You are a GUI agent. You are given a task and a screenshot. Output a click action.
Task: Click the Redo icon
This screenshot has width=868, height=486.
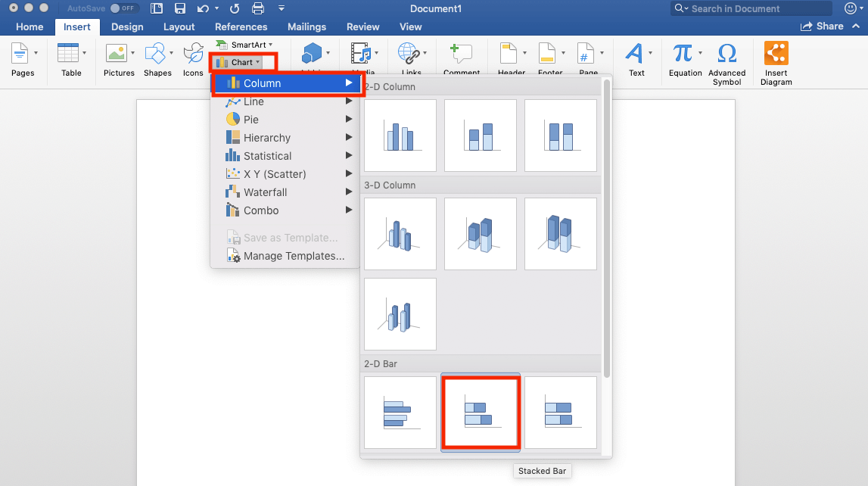(235, 8)
